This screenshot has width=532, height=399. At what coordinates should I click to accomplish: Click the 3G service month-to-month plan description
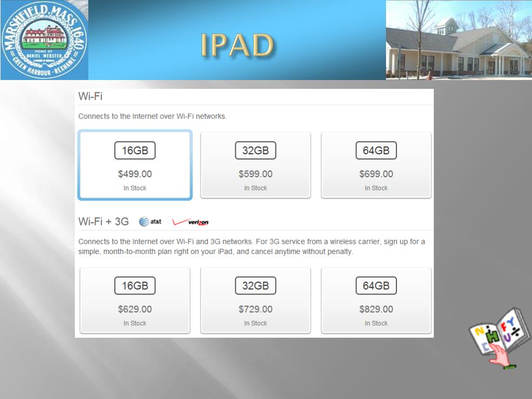[251, 247]
